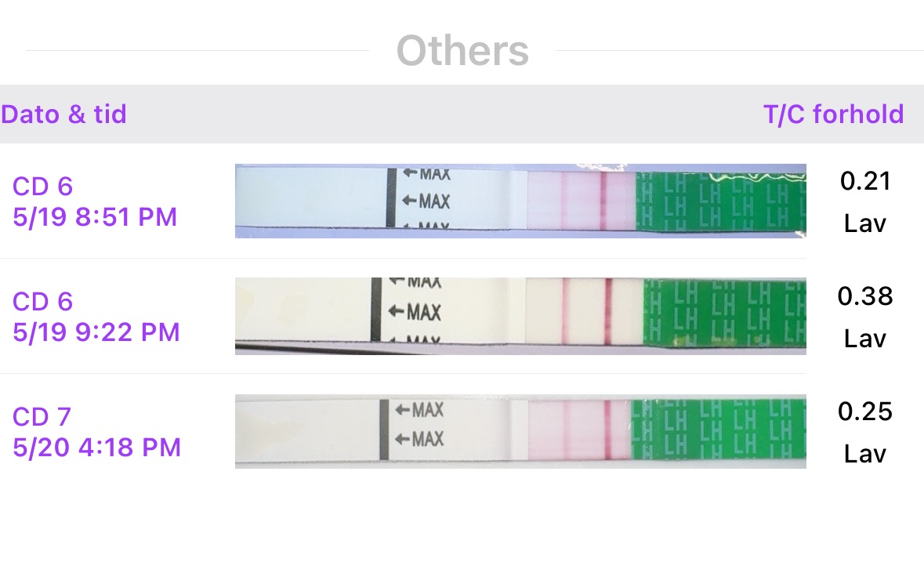Viewport: 924px width, 584px height.
Task: Open the 8:51 PM test strip photo
Action: [x=520, y=201]
